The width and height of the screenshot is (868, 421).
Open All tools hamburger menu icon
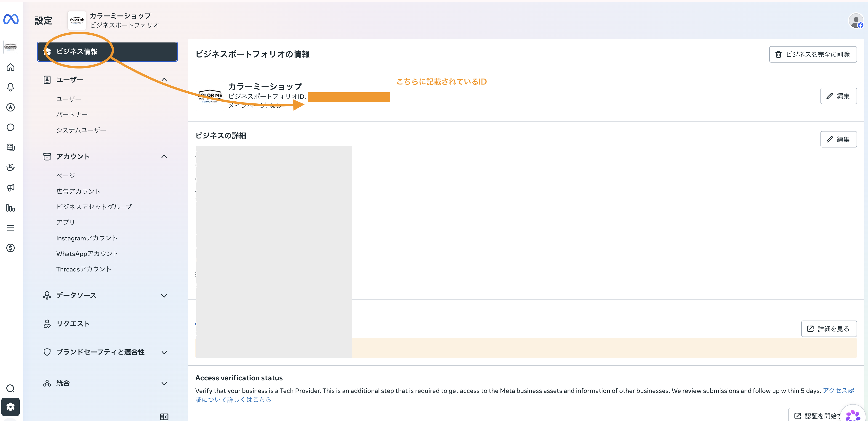[11, 228]
